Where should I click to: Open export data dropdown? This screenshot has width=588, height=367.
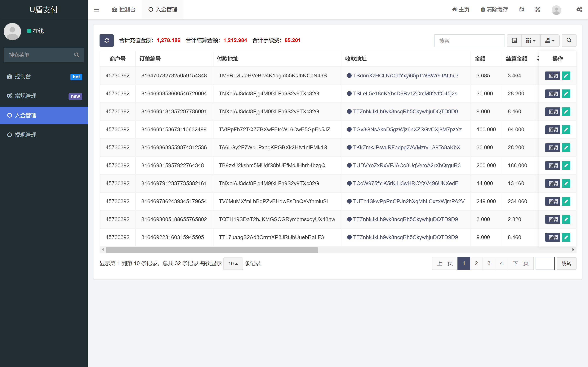tap(550, 41)
